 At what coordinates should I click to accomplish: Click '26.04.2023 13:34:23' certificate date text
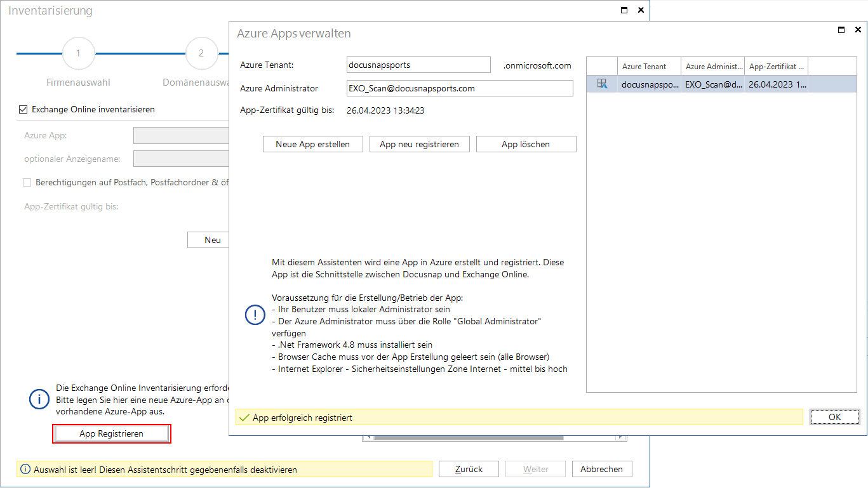point(385,110)
